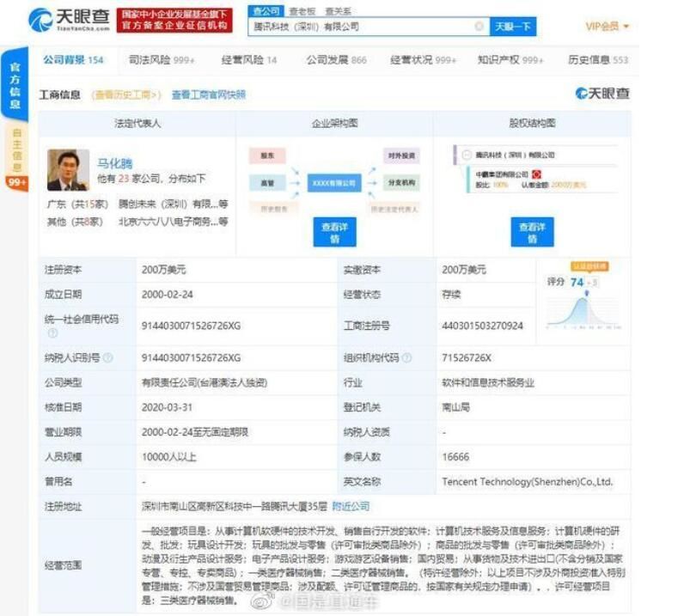This screenshot has height=616, width=684.
Task: Switch to the 查老板 search tab
Action: coord(300,11)
